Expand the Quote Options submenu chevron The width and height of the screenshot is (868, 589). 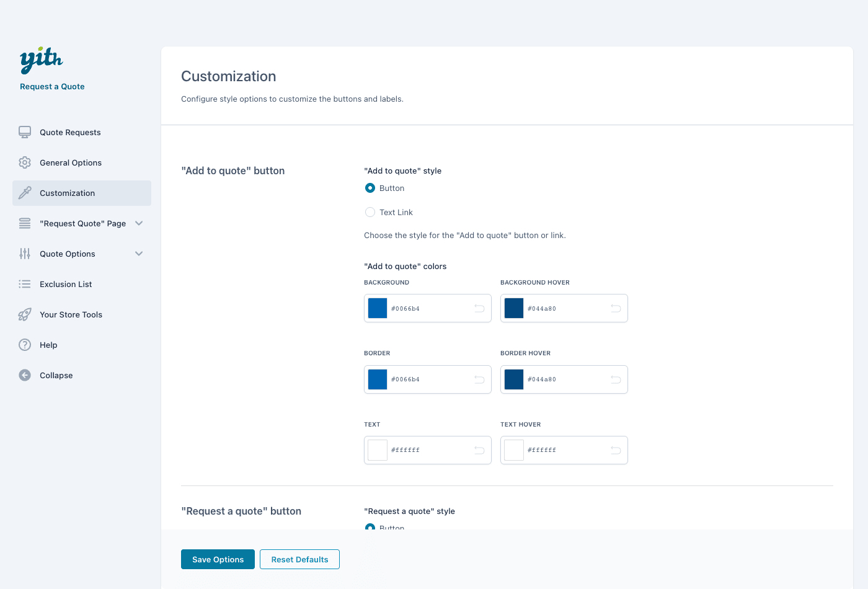point(139,254)
